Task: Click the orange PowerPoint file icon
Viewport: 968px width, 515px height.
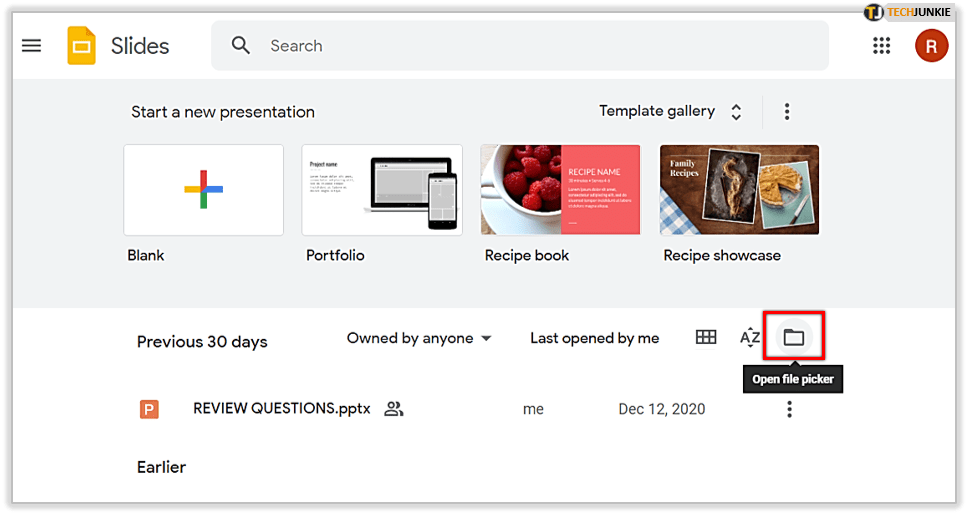Action: [x=150, y=409]
